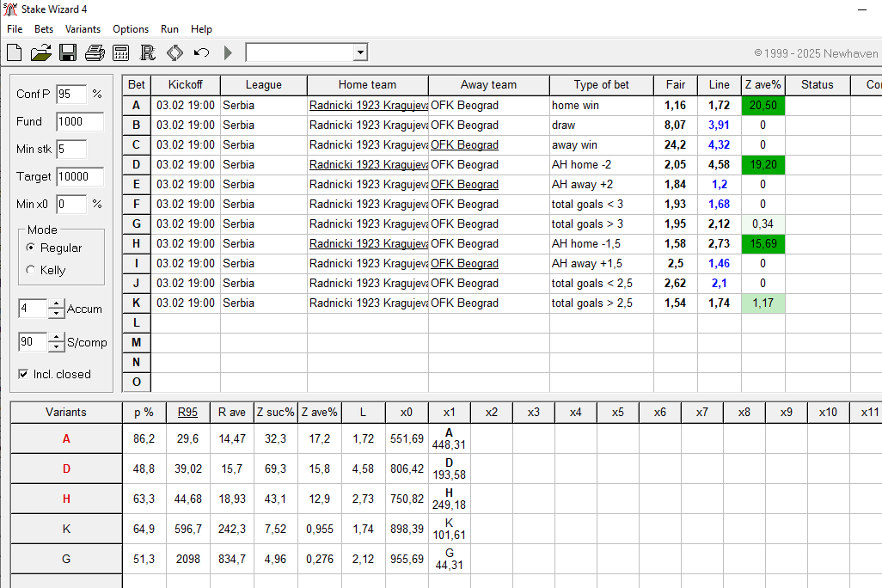Toggle the Incl. closed checkbox
882x588 pixels.
click(x=23, y=374)
